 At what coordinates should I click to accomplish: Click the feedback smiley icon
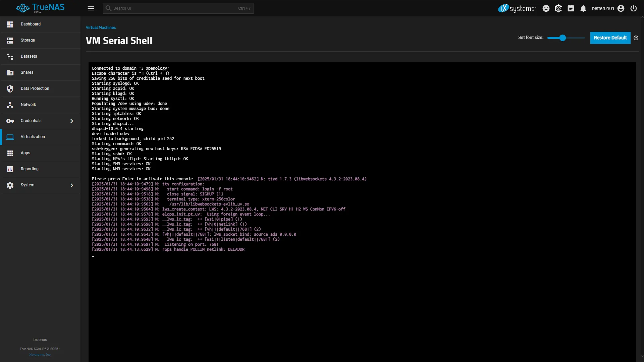click(546, 8)
